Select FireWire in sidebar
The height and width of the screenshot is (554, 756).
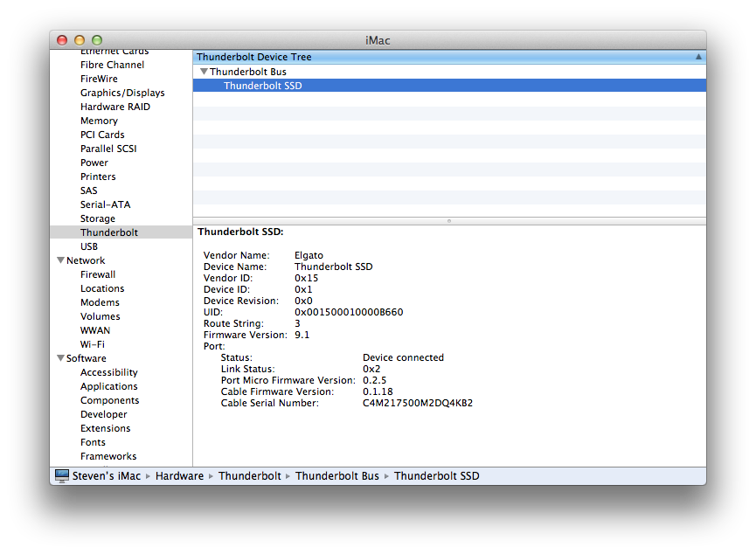(99, 79)
